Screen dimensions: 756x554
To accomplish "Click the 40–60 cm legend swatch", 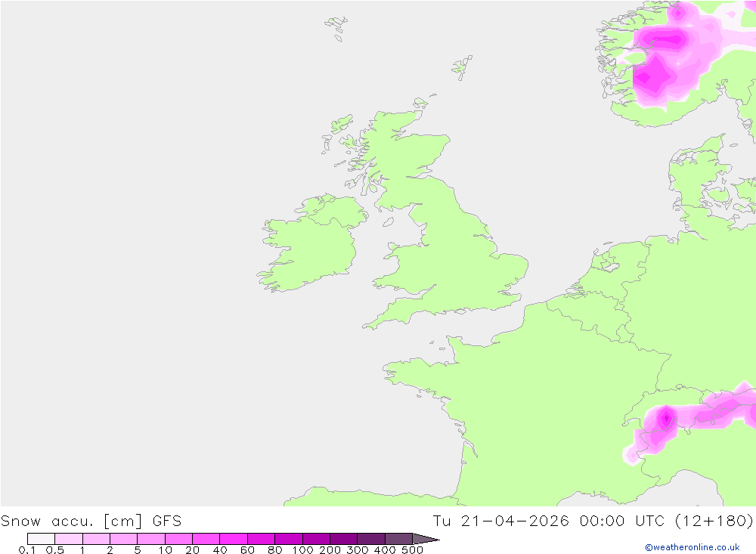I will tap(234, 539).
